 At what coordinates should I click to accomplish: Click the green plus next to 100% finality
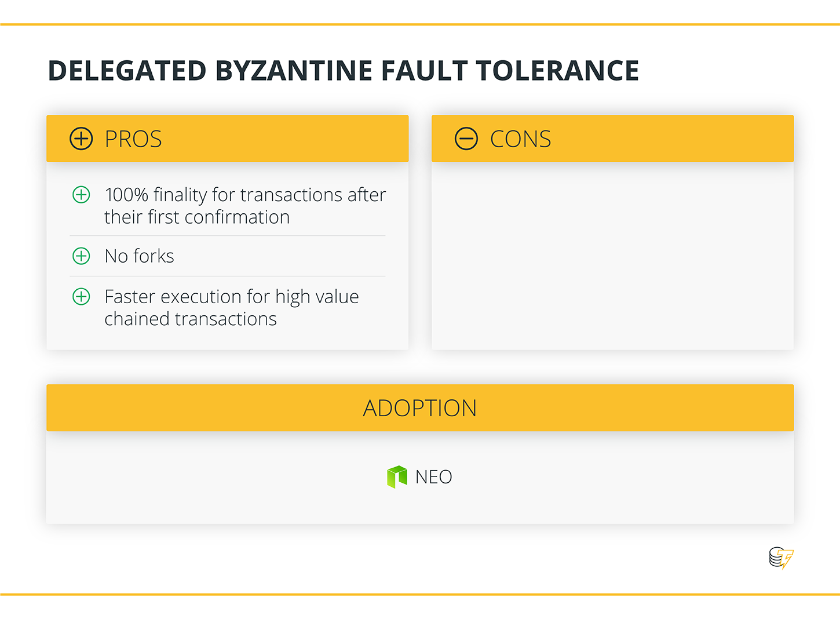[81, 195]
